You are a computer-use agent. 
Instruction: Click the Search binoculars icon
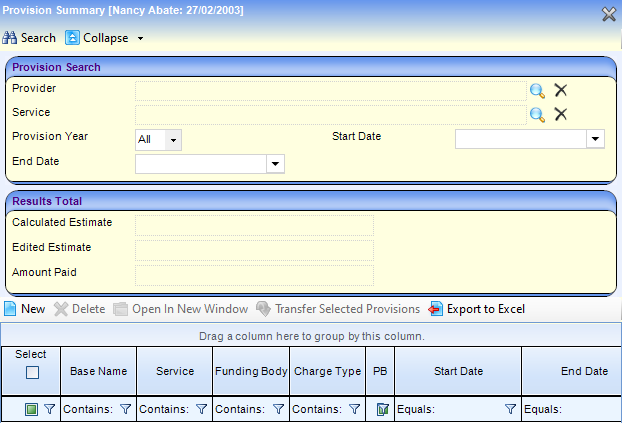tap(10, 38)
